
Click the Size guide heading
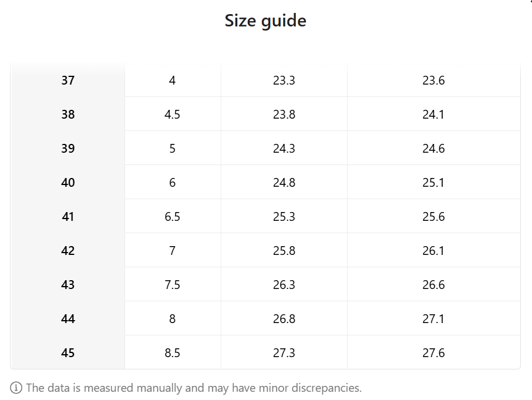(x=265, y=21)
